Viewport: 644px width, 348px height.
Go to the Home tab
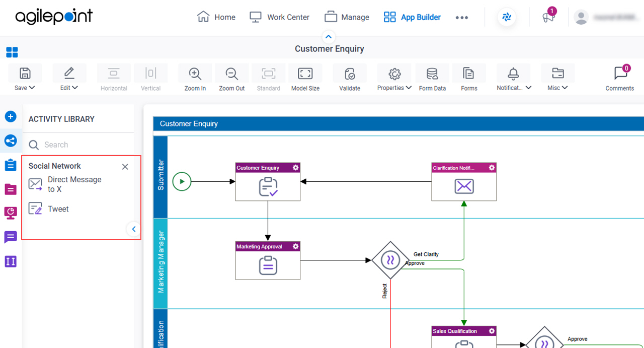tap(216, 17)
